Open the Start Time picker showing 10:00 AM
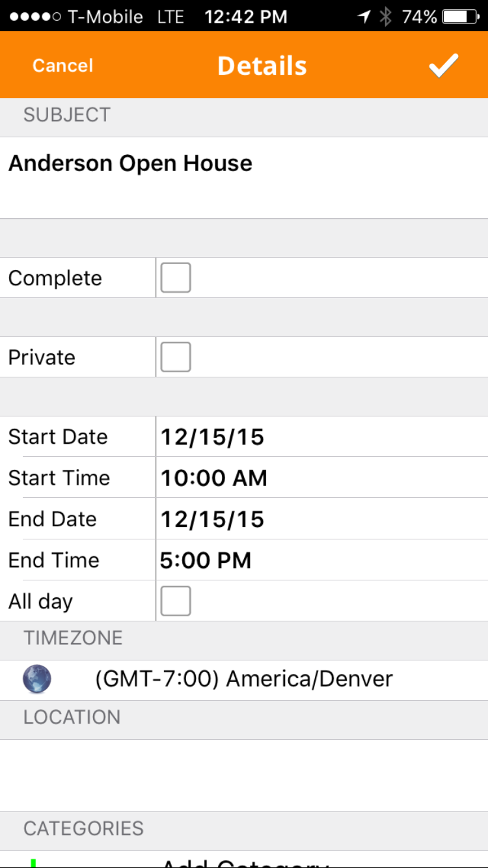The width and height of the screenshot is (488, 868). coord(322,478)
